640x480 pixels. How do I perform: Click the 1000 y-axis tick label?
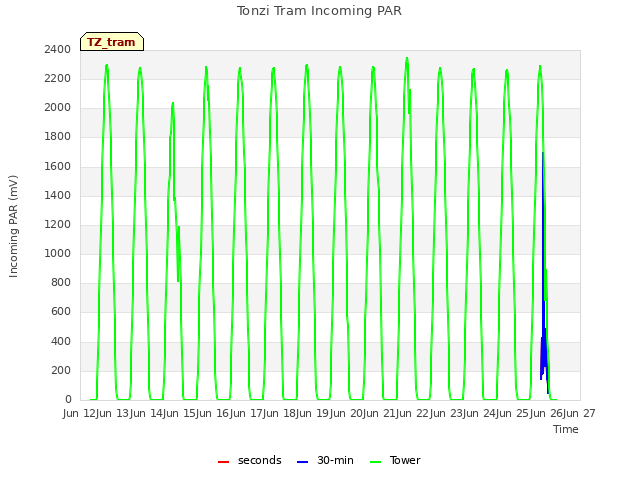tap(58, 253)
